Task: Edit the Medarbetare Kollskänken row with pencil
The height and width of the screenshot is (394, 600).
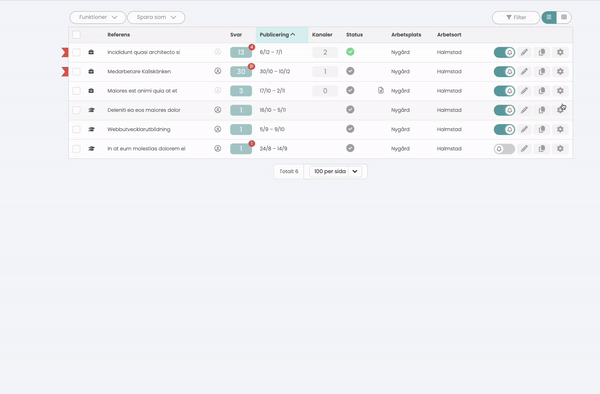Action: click(524, 72)
